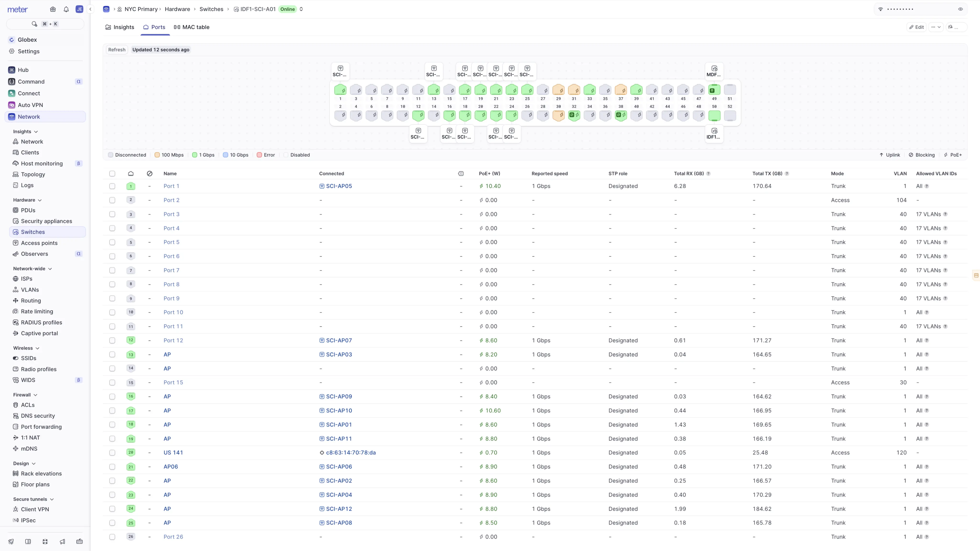Open the SCI-AP05 connected device link
Image resolution: width=980 pixels, height=551 pixels.
pos(339,186)
